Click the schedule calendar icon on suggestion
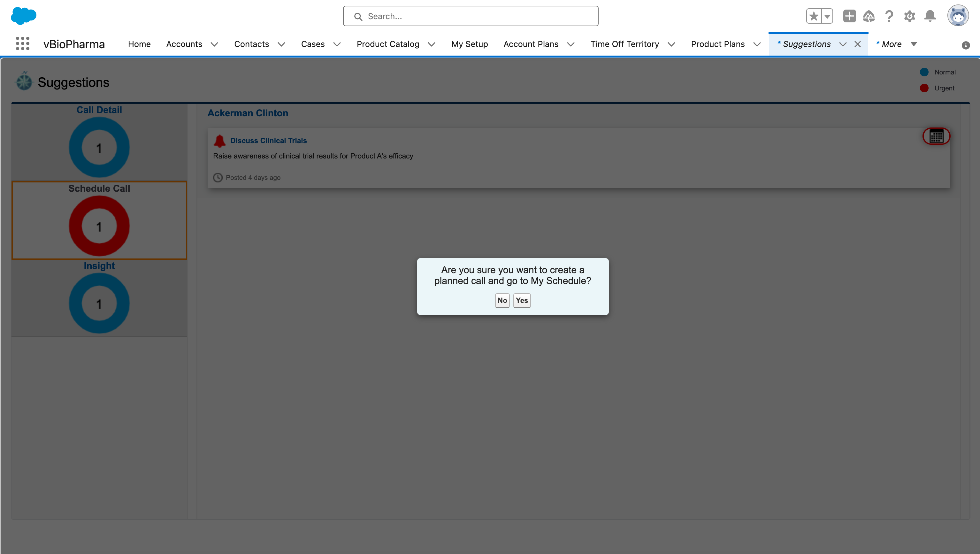Viewport: 980px width, 554px height. point(936,136)
